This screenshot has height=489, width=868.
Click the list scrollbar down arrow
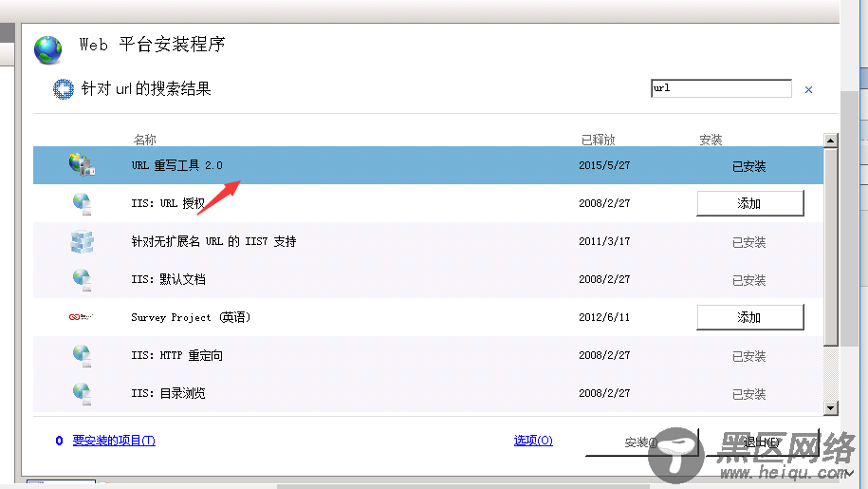[x=830, y=408]
